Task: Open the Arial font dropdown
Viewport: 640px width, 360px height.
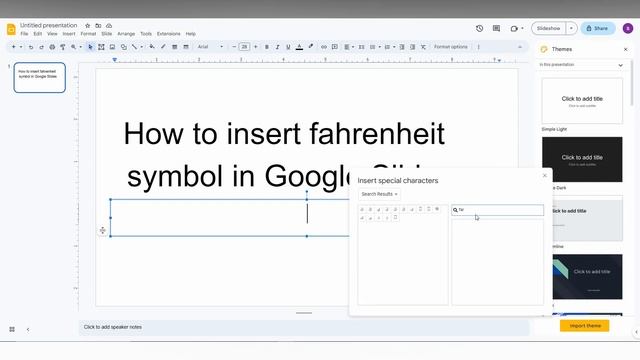Action: click(210, 47)
